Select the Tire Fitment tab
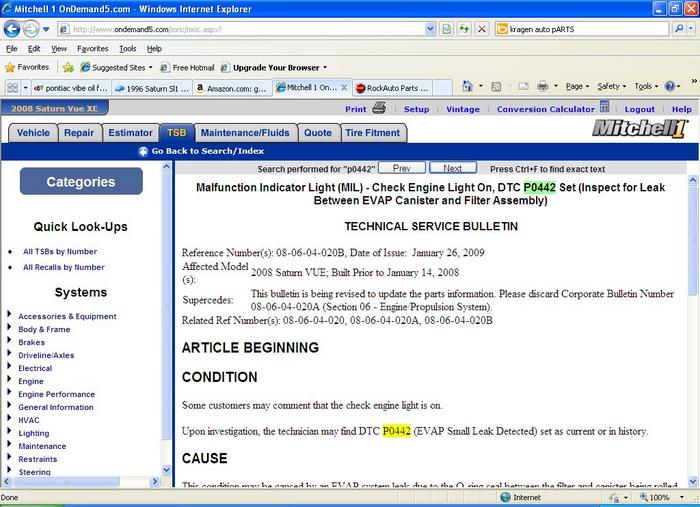Viewport: 700px width, 507px height. [373, 133]
